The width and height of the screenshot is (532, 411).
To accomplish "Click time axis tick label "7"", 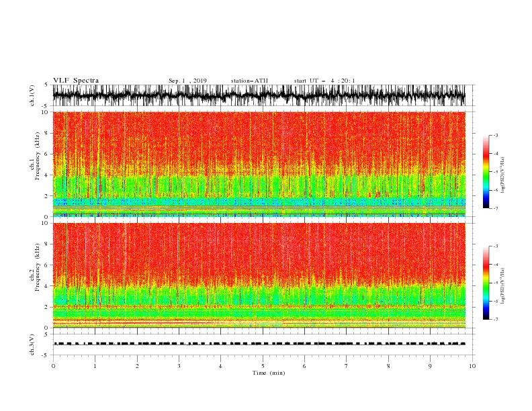I will tap(347, 366).
